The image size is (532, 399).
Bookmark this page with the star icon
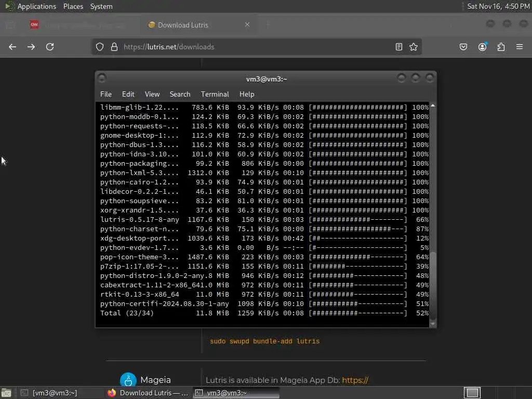(x=413, y=47)
